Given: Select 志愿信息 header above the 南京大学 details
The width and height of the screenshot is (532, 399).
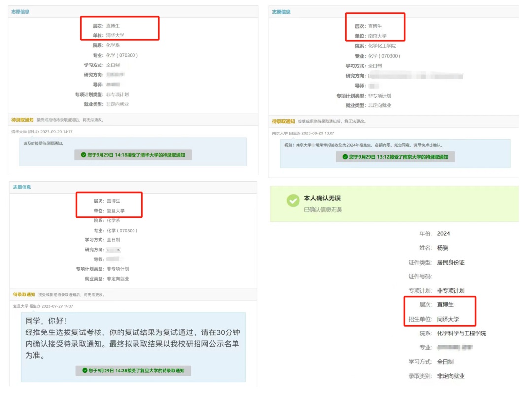Looking at the screenshot, I should point(281,12).
